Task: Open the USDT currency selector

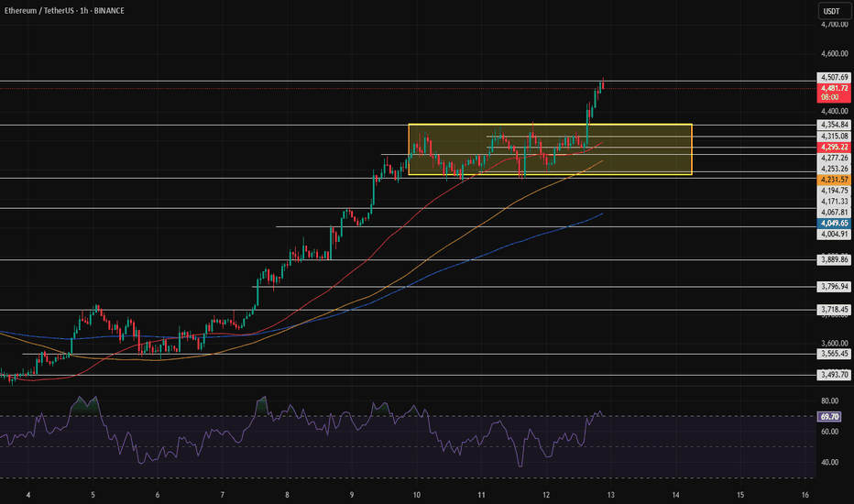Action: click(x=835, y=11)
